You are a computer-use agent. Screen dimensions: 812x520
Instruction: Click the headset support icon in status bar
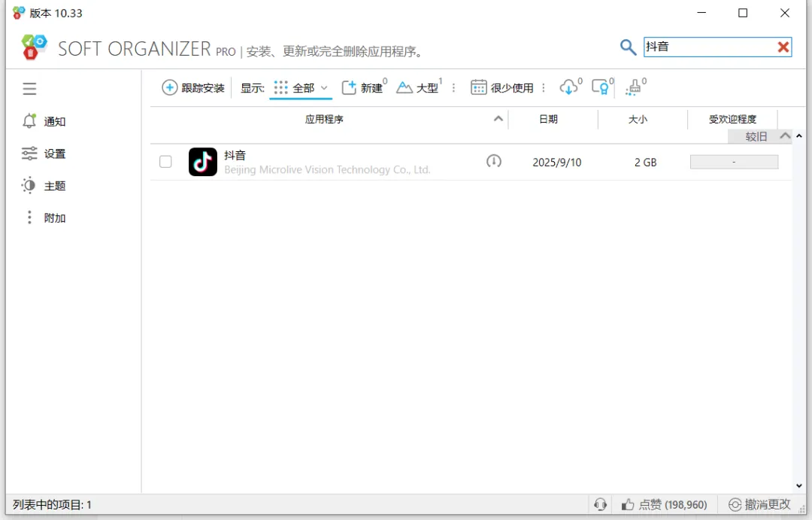(600, 504)
